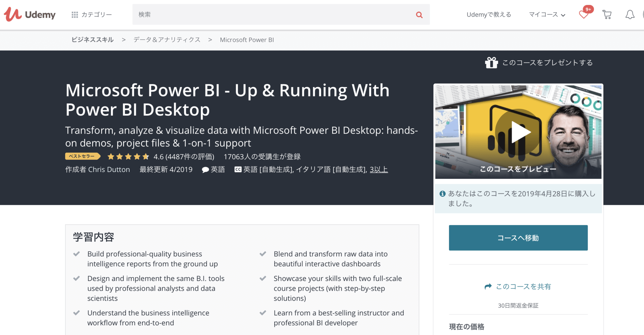Expand the マイコース dropdown
The image size is (644, 335).
tap(547, 14)
